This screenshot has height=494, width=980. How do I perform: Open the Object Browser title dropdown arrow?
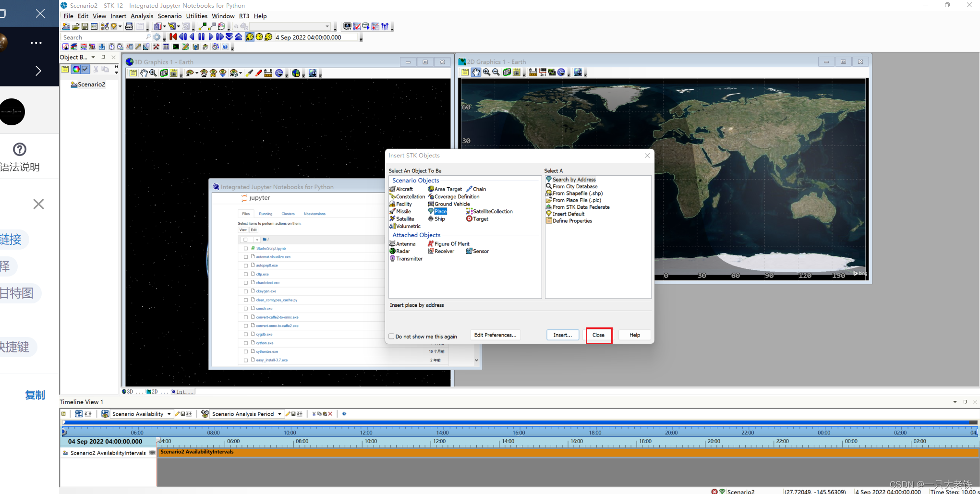(93, 57)
